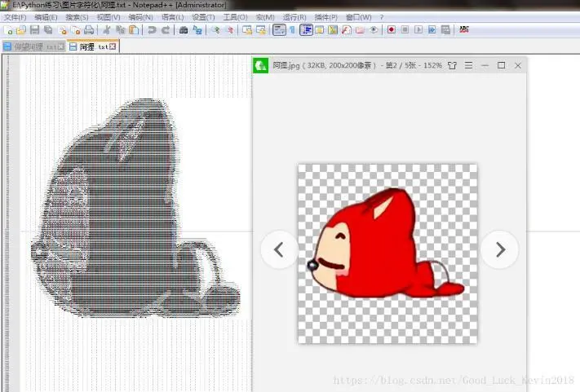Run the macro multiple times
Image resolution: width=580 pixels, height=392 pixels.
[x=432, y=30]
